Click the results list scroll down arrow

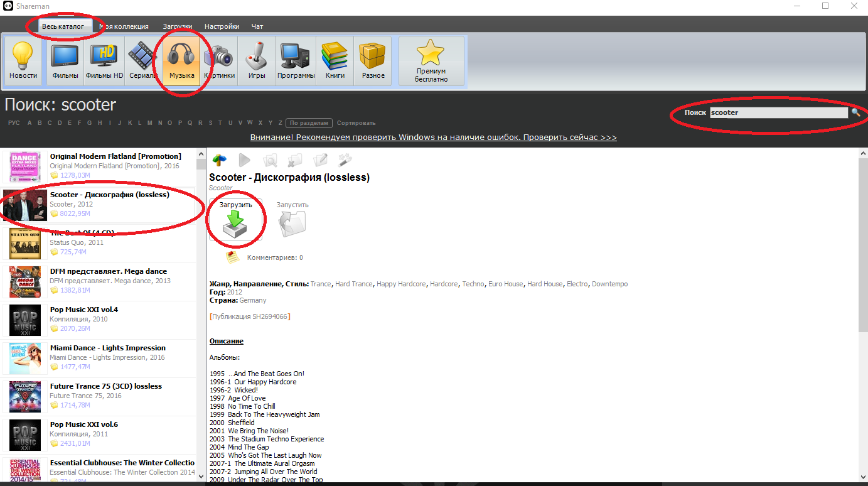coord(201,477)
